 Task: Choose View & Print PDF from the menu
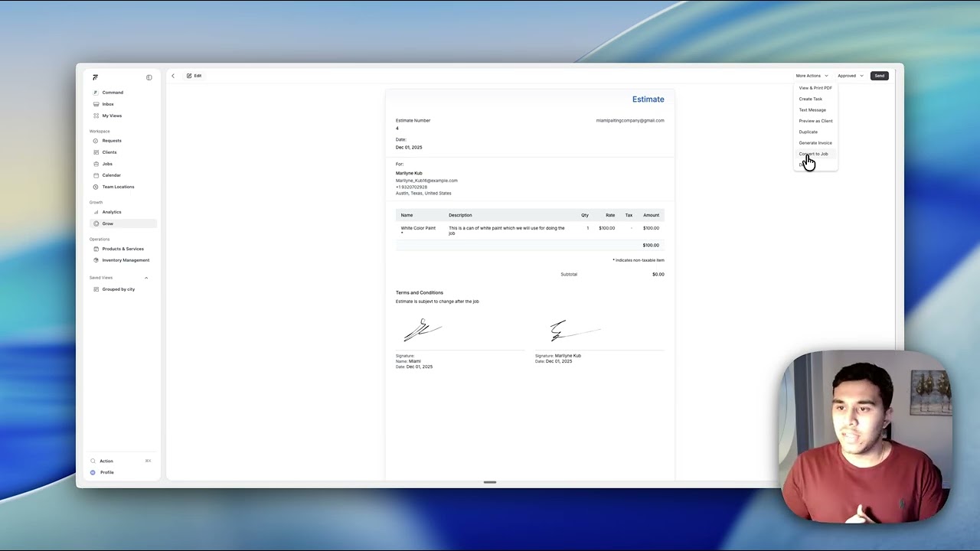(815, 88)
